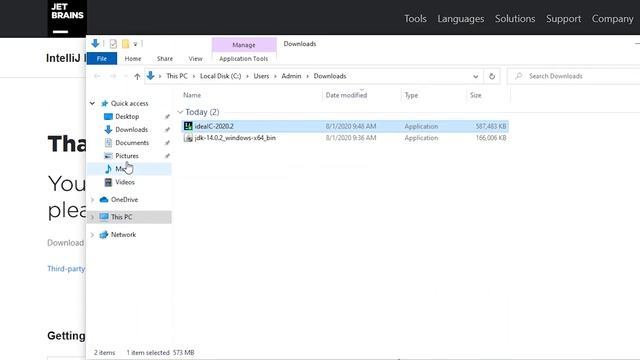Click the pin icon next to Downloads

[x=167, y=130]
